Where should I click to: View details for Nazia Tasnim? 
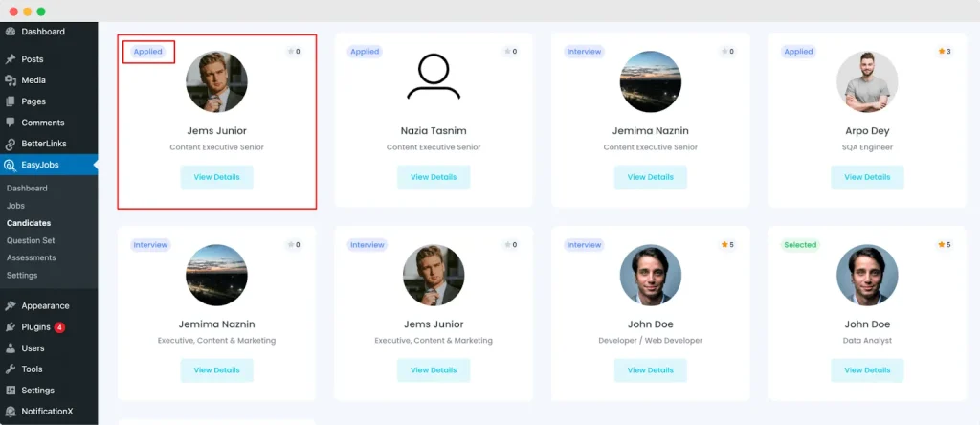coord(434,177)
